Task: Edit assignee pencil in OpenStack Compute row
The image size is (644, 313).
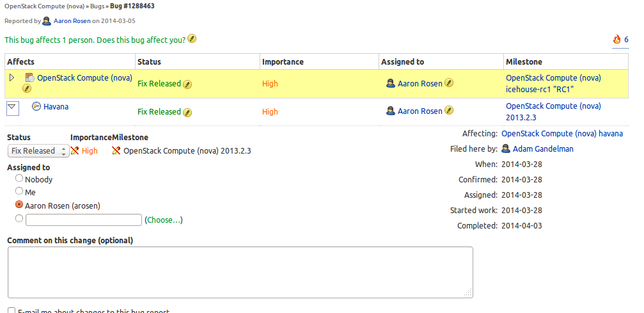Action: pos(449,83)
